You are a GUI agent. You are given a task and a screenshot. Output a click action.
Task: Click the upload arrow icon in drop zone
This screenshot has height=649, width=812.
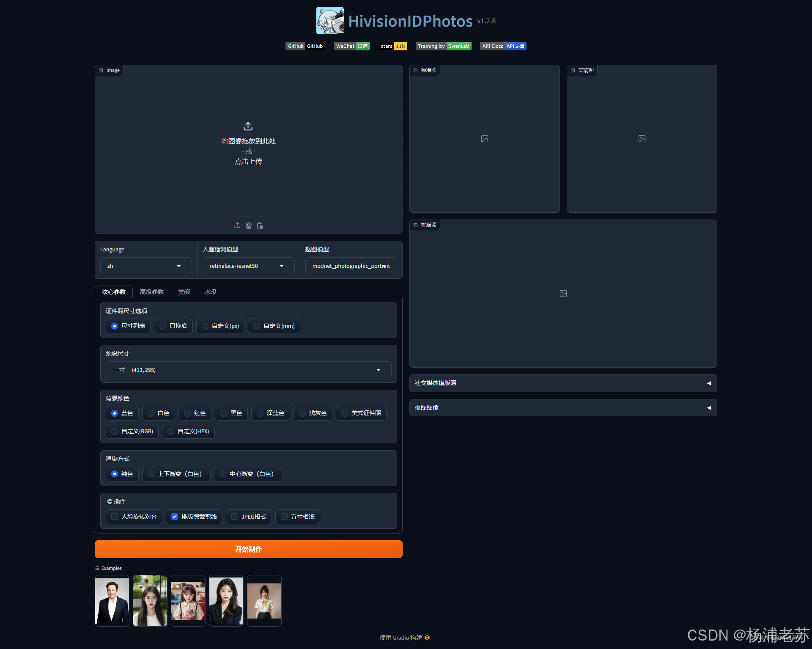[248, 126]
